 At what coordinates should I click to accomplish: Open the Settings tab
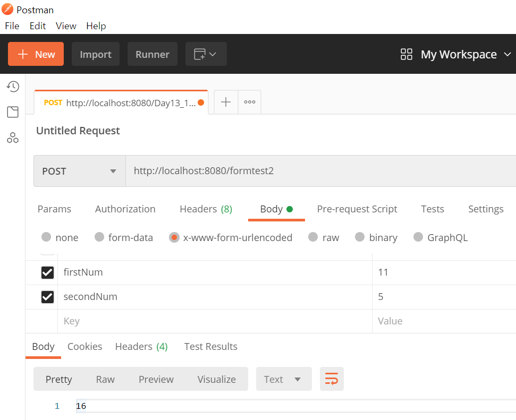pos(486,209)
